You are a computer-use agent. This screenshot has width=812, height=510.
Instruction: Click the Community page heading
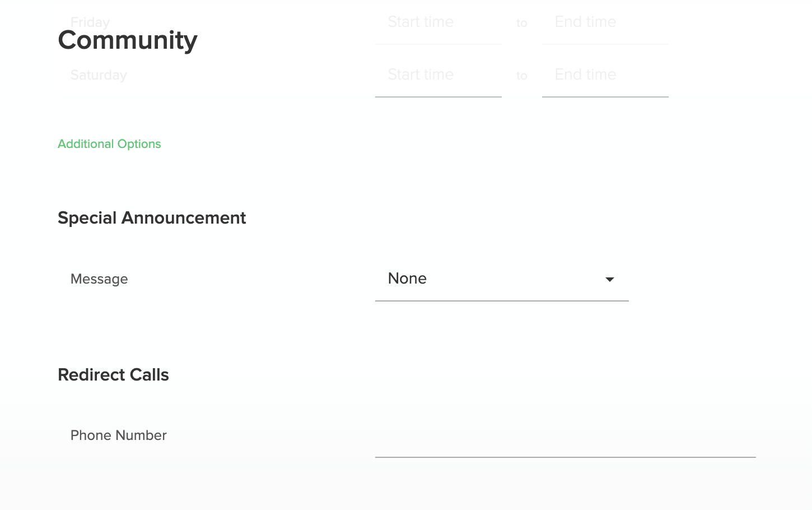pyautogui.click(x=127, y=40)
